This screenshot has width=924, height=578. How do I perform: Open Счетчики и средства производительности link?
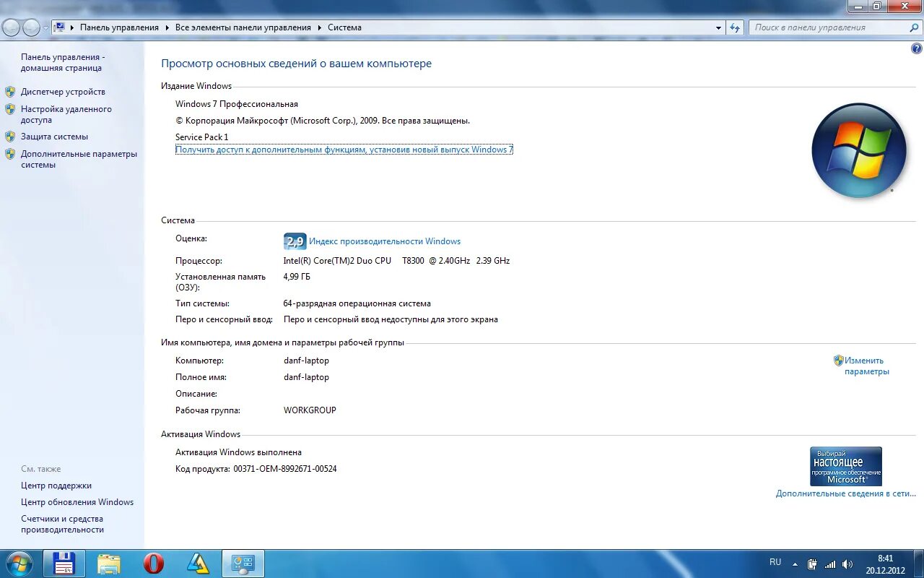(x=63, y=524)
